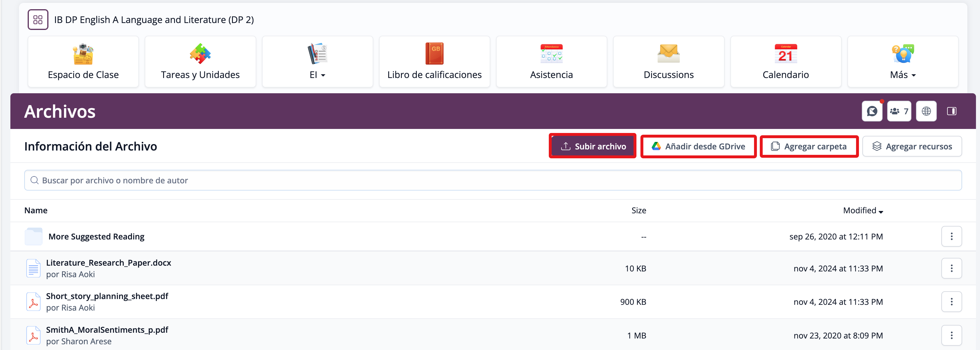Click the file search input field
Image resolution: width=980 pixels, height=350 pixels.
pyautogui.click(x=493, y=180)
